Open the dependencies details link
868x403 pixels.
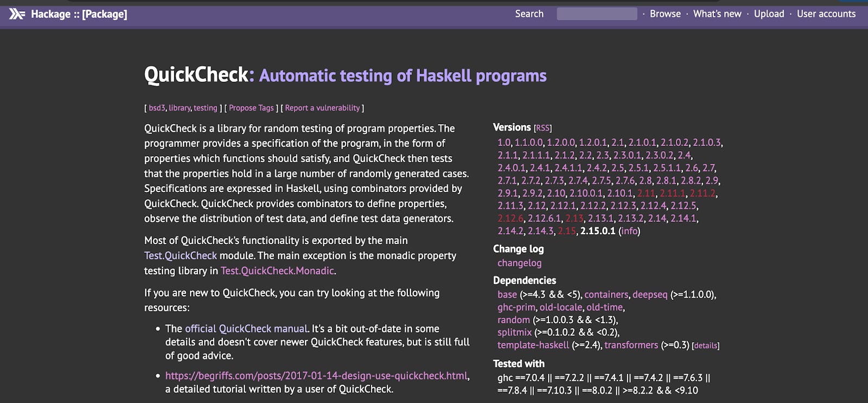[705, 346]
